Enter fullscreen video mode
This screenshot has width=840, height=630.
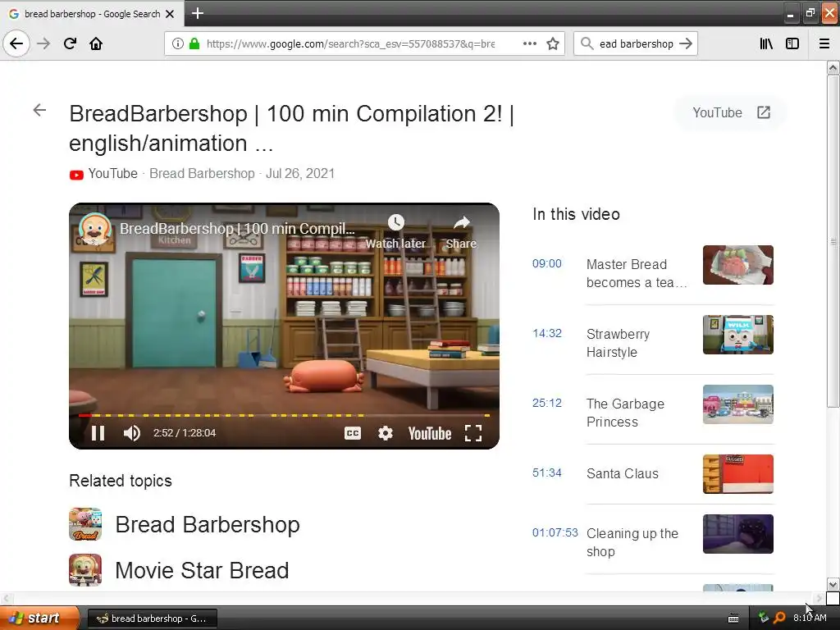coord(473,433)
